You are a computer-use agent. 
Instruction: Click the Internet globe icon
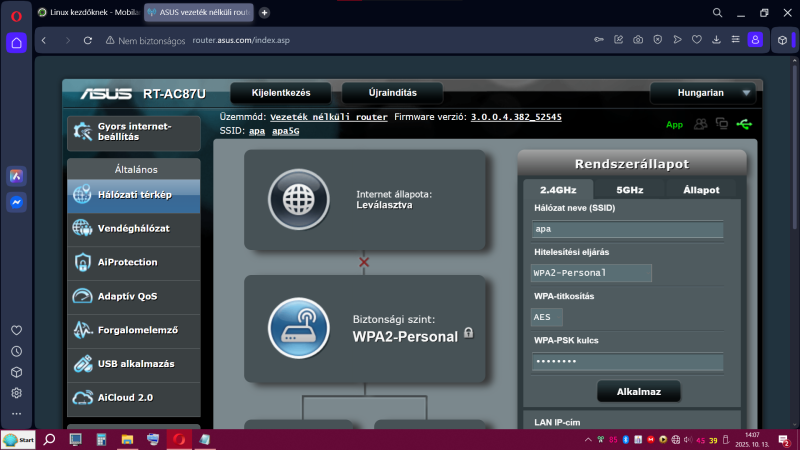(x=298, y=199)
